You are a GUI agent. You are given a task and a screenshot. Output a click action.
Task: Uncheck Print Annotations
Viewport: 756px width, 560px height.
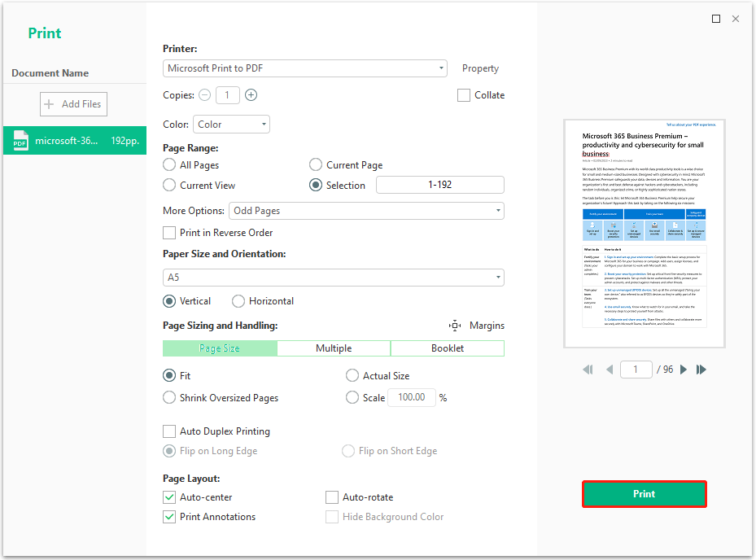[169, 517]
